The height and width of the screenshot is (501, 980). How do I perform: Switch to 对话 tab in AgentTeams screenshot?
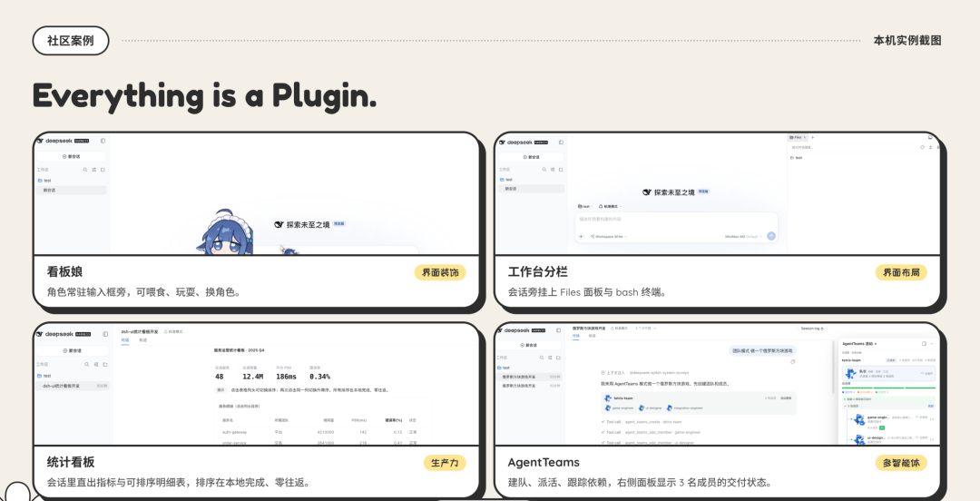pyautogui.click(x=576, y=336)
